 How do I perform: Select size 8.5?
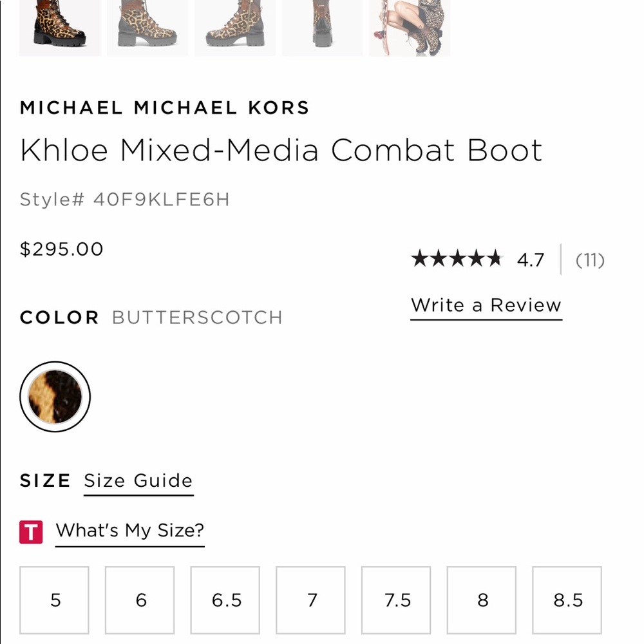568,600
